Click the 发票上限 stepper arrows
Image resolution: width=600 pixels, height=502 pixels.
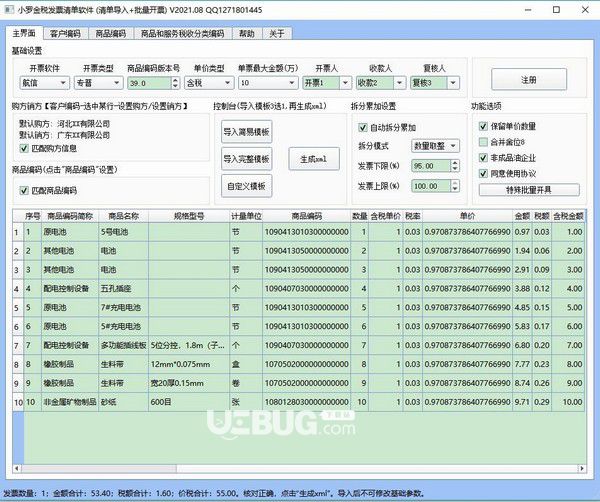(455, 186)
